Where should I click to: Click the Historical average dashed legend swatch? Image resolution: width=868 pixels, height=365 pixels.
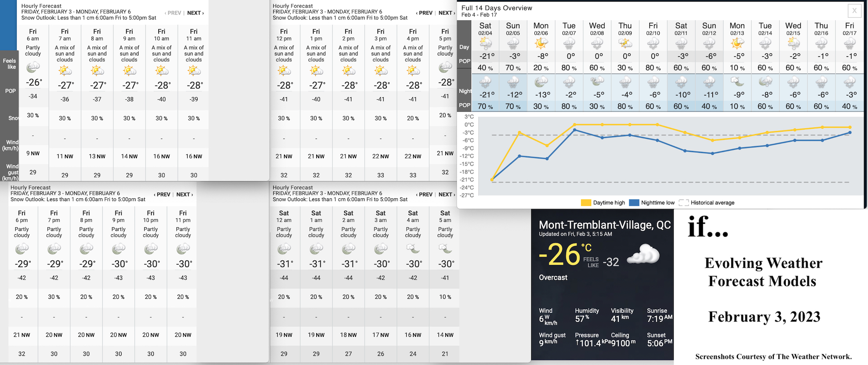(x=684, y=203)
